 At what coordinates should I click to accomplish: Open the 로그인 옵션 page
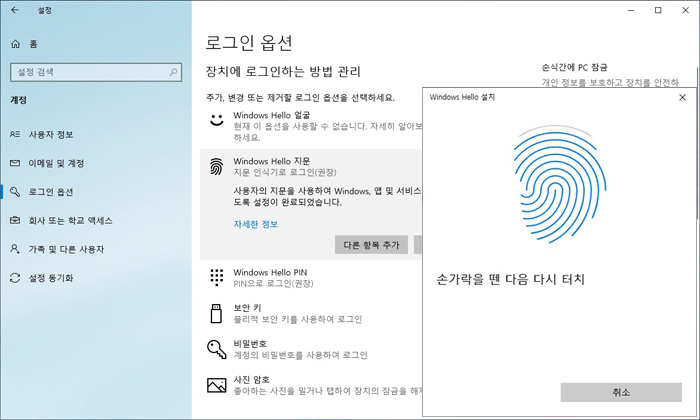tap(96, 191)
